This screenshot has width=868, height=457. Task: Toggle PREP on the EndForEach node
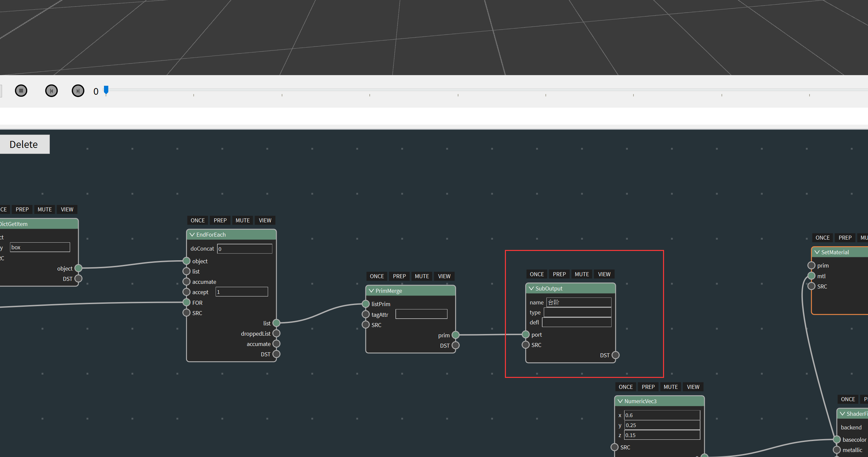[x=220, y=220]
